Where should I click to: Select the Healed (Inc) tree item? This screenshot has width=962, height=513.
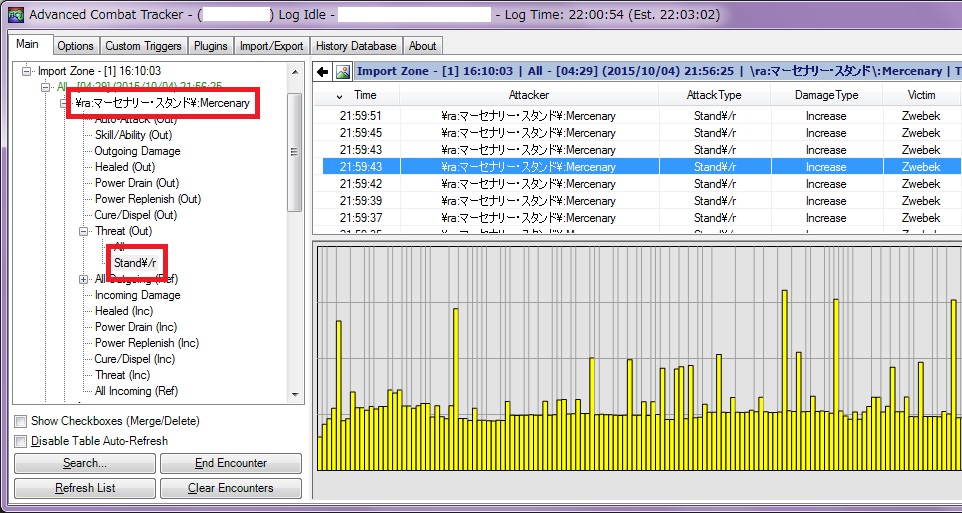click(x=124, y=311)
